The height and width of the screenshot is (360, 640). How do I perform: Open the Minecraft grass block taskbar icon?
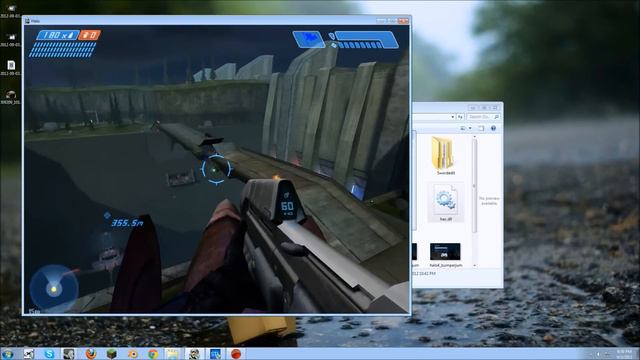(111, 354)
